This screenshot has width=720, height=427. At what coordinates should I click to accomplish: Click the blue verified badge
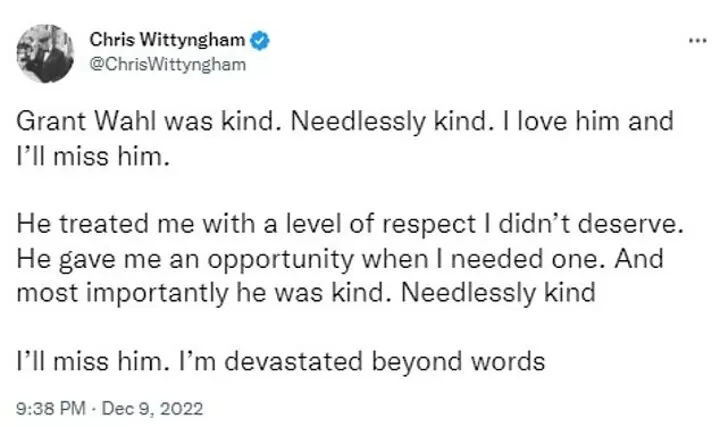tap(260, 40)
